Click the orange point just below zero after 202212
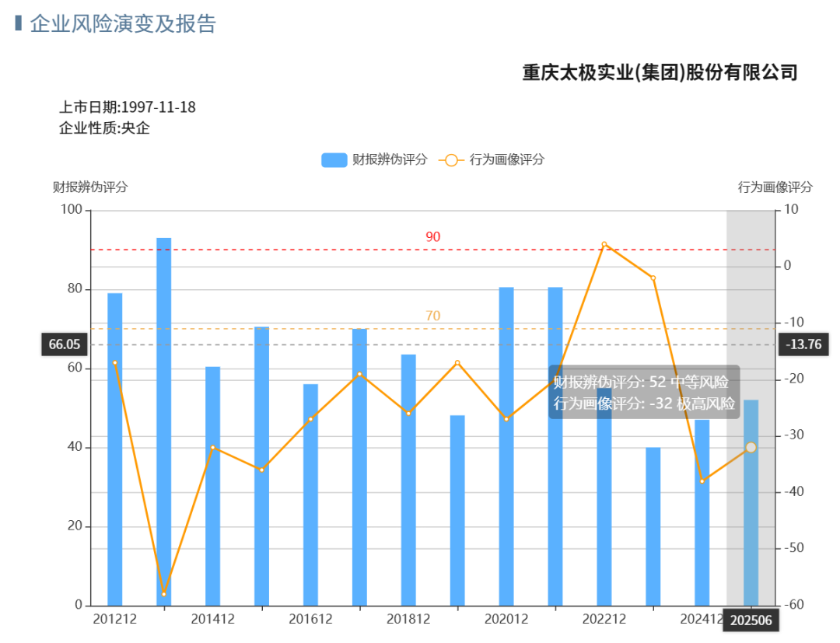Image resolution: width=840 pixels, height=643 pixels. pyautogui.click(x=653, y=278)
